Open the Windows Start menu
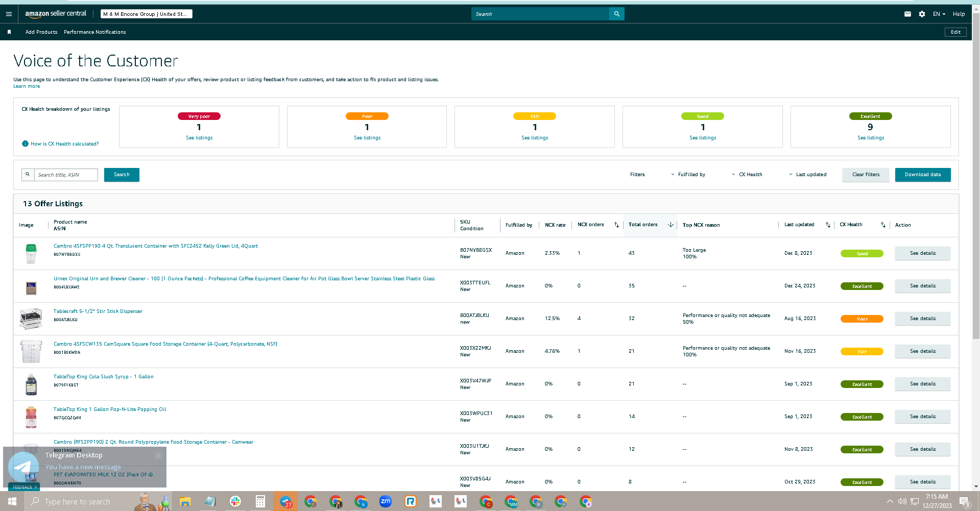This screenshot has height=511, width=980. pos(12,501)
